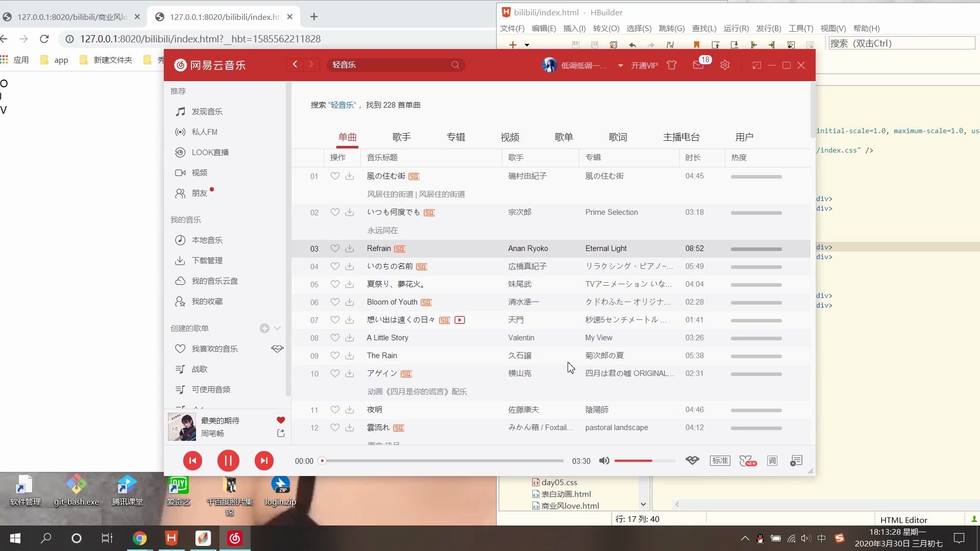Click the like/heart icon on track 03

pyautogui.click(x=334, y=247)
